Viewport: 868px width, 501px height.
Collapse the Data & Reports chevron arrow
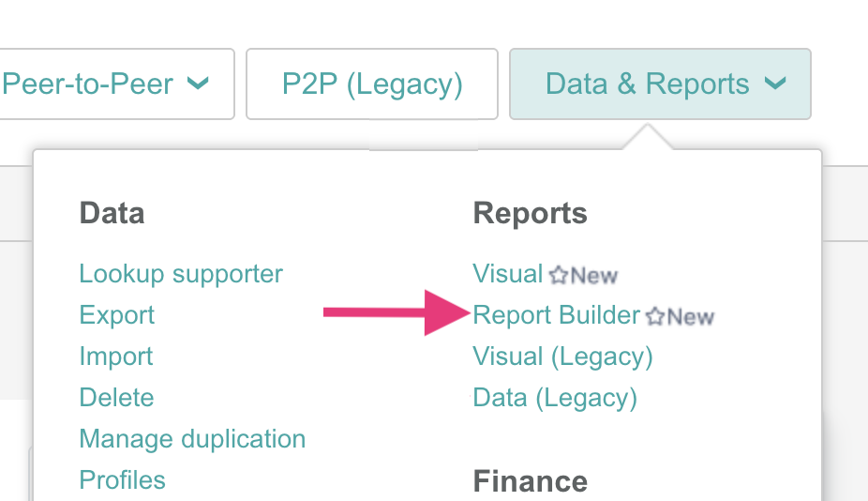[774, 83]
